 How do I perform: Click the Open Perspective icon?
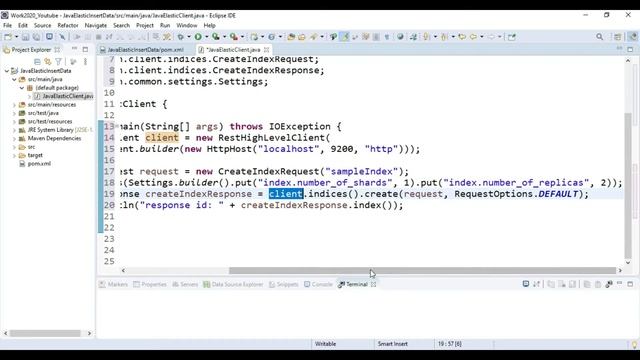[x=618, y=37]
